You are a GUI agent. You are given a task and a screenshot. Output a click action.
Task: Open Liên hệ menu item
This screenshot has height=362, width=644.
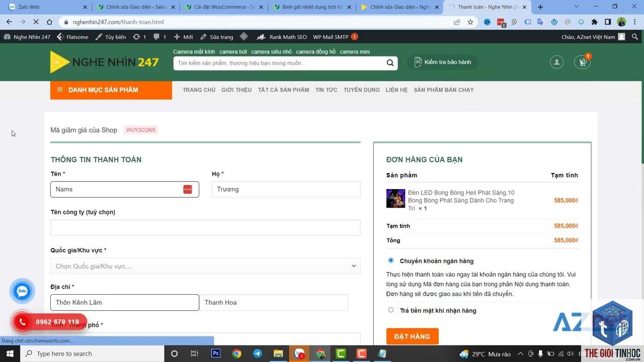(396, 90)
